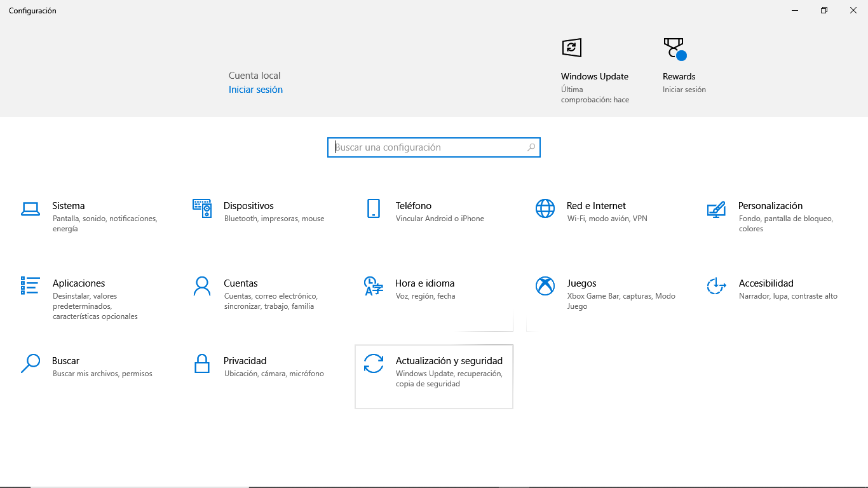Open the Personalización paintbrush icon
Image resolution: width=868 pixels, height=488 pixels.
tap(716, 209)
